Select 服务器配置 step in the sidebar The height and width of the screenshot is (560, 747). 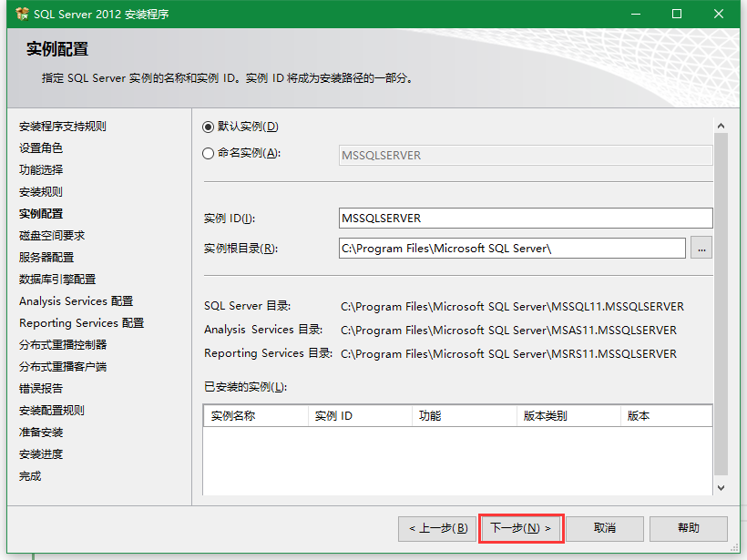(46, 258)
